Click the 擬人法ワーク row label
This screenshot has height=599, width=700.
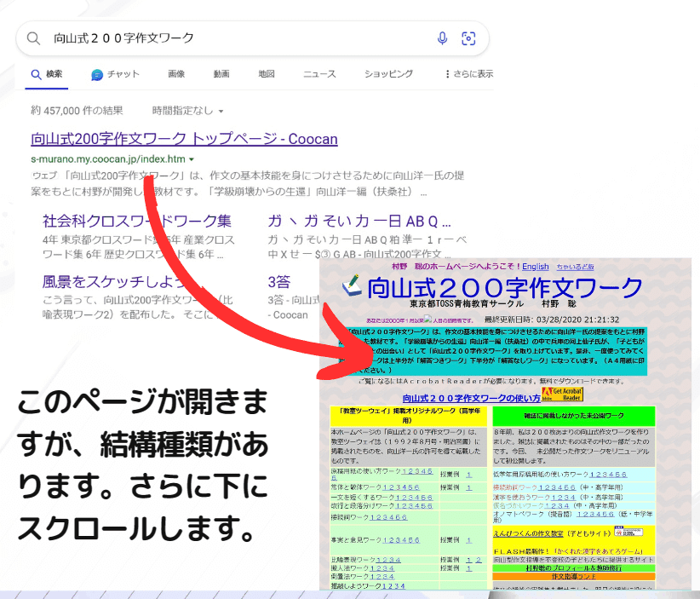pos(350,568)
